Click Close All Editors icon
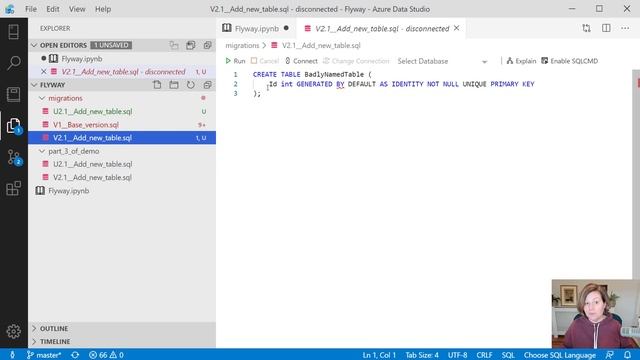This screenshot has width=640, height=360. [207, 45]
